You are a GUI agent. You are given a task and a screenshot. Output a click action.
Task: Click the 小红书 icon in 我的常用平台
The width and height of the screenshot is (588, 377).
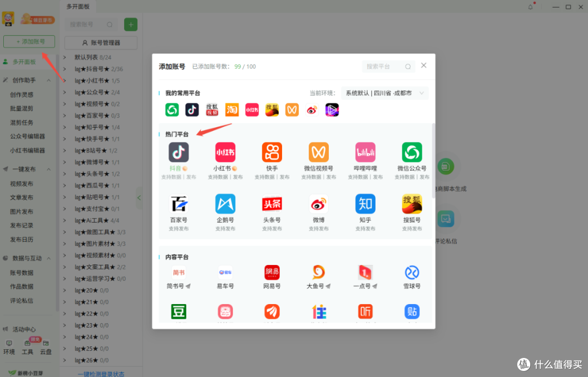coord(252,110)
